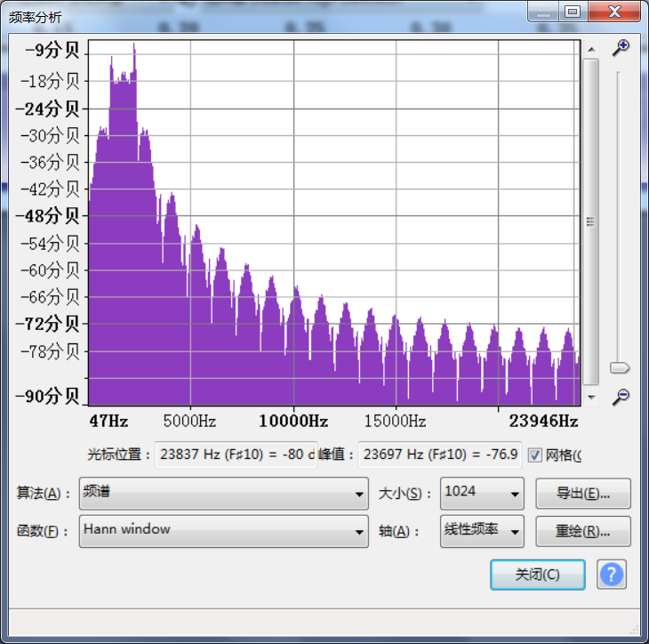Open the 大小 dropdown showing 1024
Image resolution: width=649 pixels, height=644 pixels.
click(481, 494)
